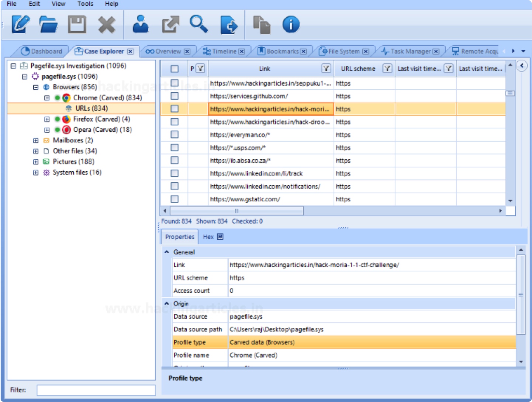The height and width of the screenshot is (402, 532).
Task: Collapse the Browsers (856) node
Action: pos(35,87)
